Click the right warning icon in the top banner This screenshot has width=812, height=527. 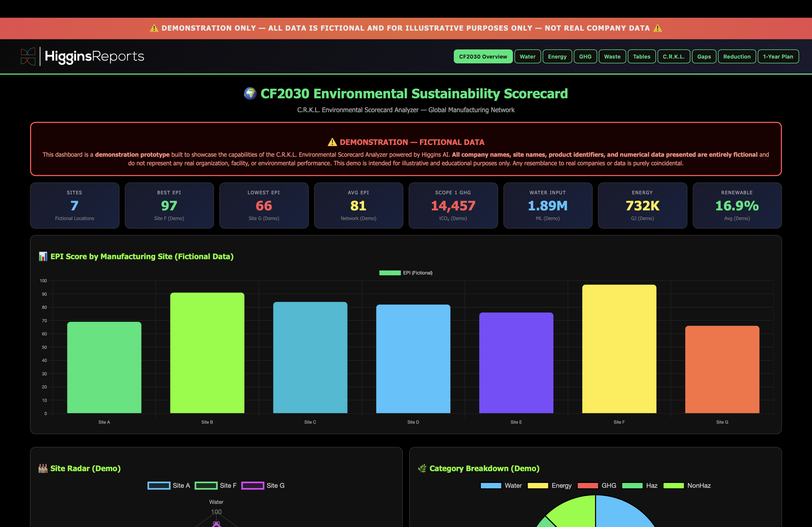click(657, 28)
